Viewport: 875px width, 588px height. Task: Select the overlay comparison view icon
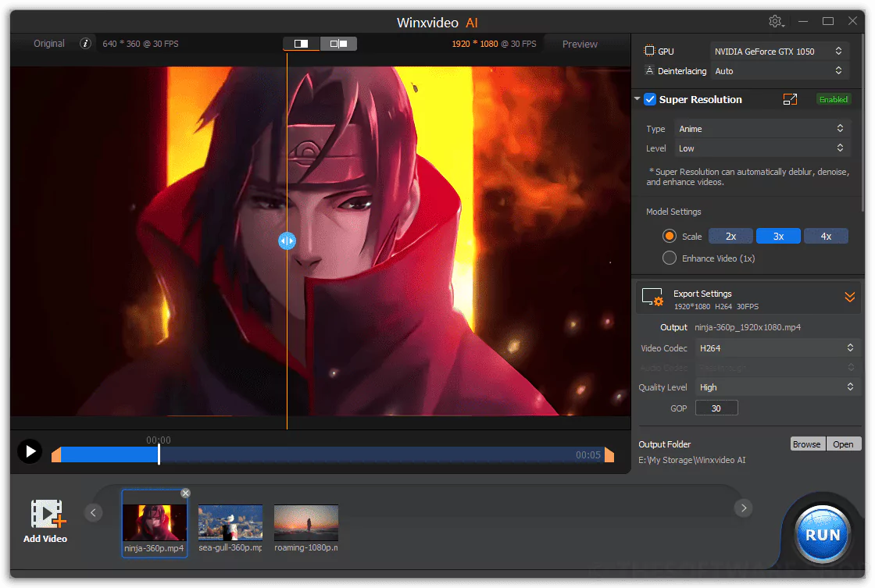(x=301, y=44)
